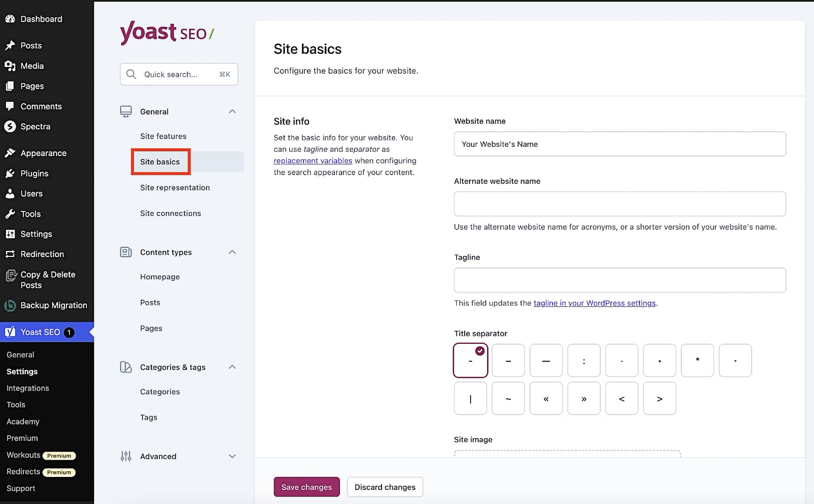Focus the Website name field
This screenshot has width=814, height=504.
click(620, 144)
